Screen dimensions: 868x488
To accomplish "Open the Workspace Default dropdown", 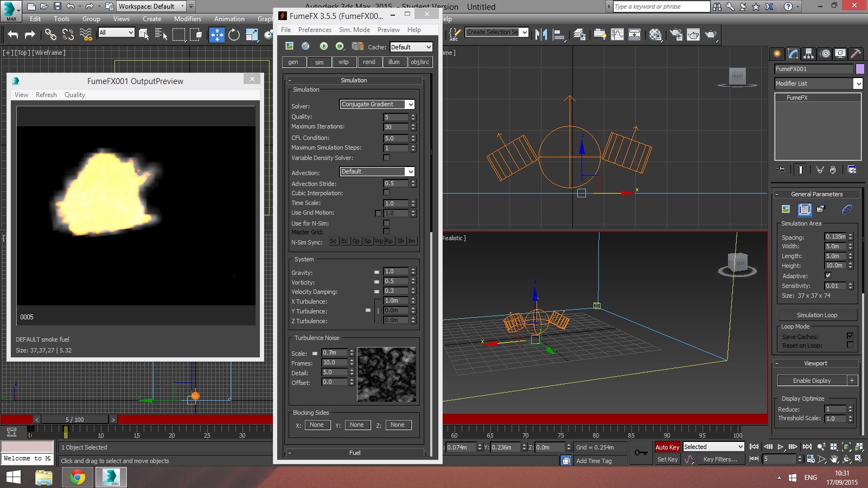I will coord(151,7).
